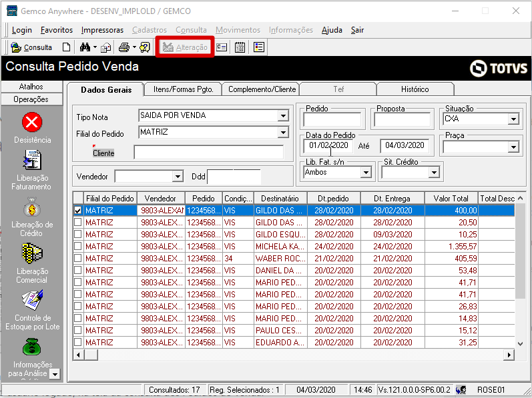Check the PAULO CES row checkbox
Image resolution: width=532 pixels, height=398 pixels.
(x=78, y=331)
